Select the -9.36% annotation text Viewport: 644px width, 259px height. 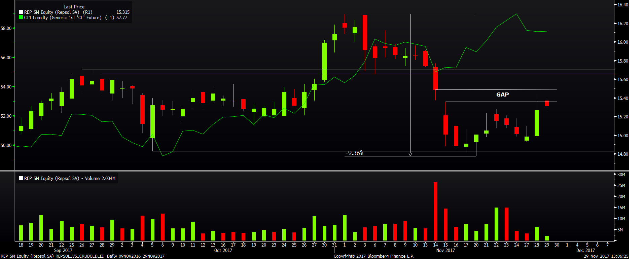[x=355, y=153]
